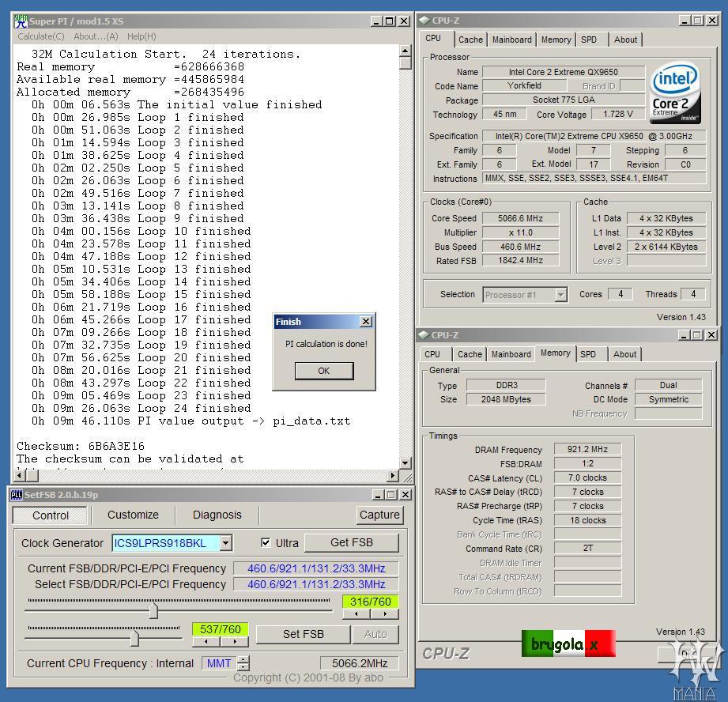
Task: Select About tab in lower CPU-Z window
Action: pos(624,354)
